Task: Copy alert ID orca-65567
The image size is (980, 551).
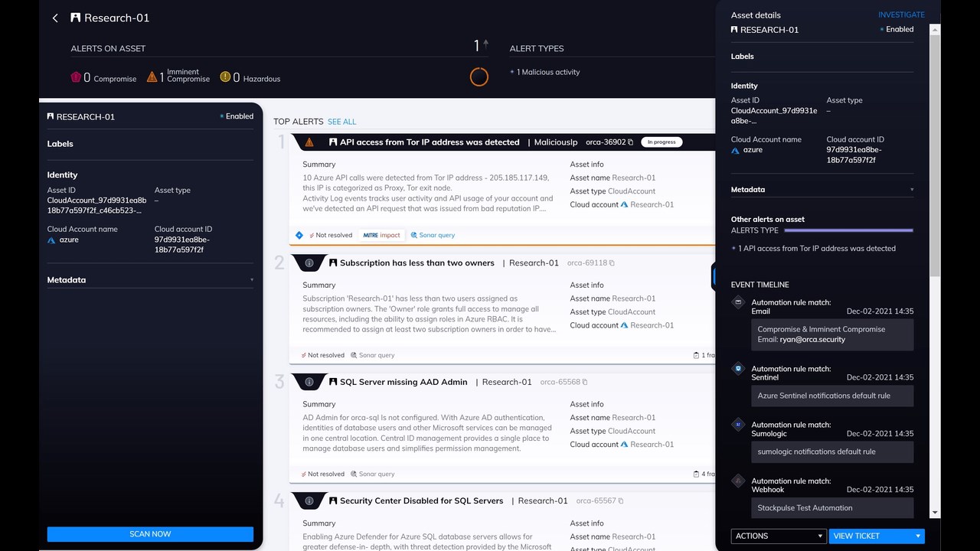Action: point(621,501)
